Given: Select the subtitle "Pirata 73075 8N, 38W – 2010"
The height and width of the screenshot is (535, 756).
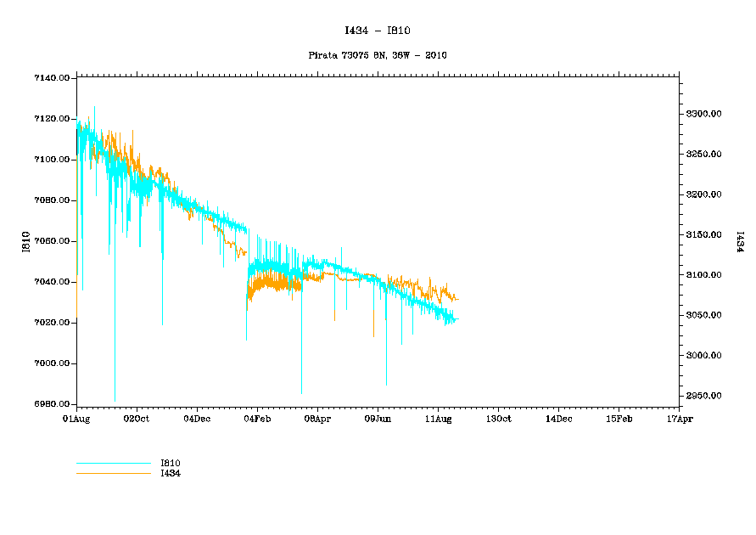Looking at the screenshot, I should 377,55.
